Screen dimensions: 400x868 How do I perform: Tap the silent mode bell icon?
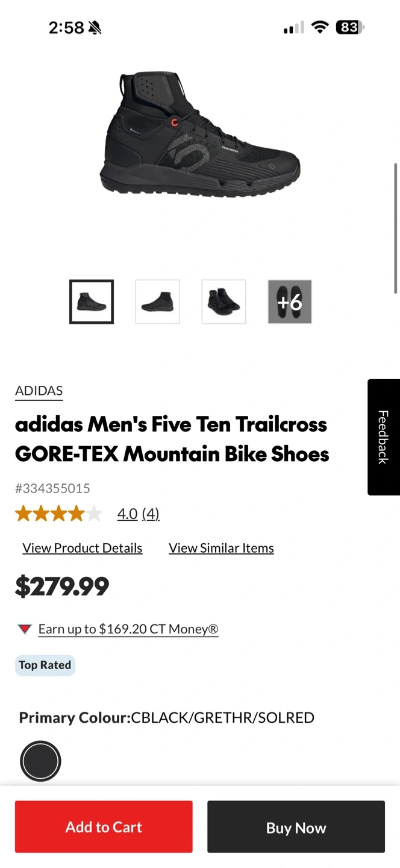tap(95, 28)
